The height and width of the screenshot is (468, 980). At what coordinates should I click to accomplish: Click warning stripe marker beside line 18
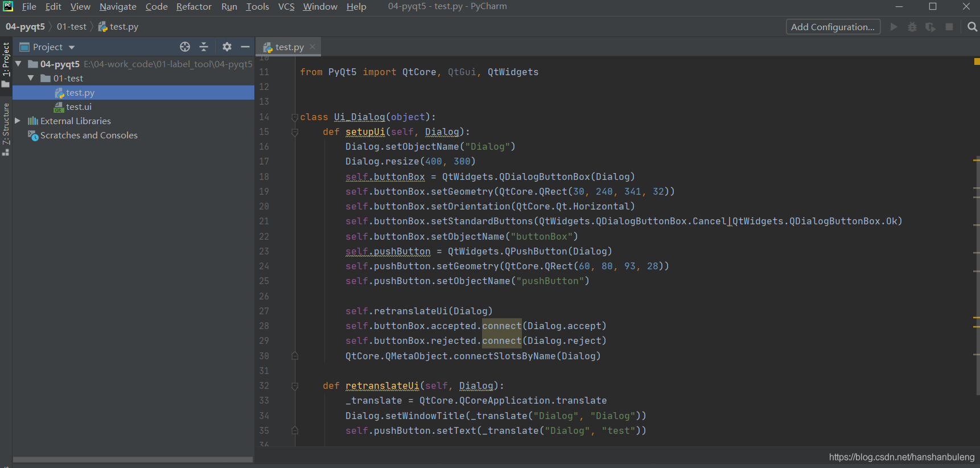977,161
